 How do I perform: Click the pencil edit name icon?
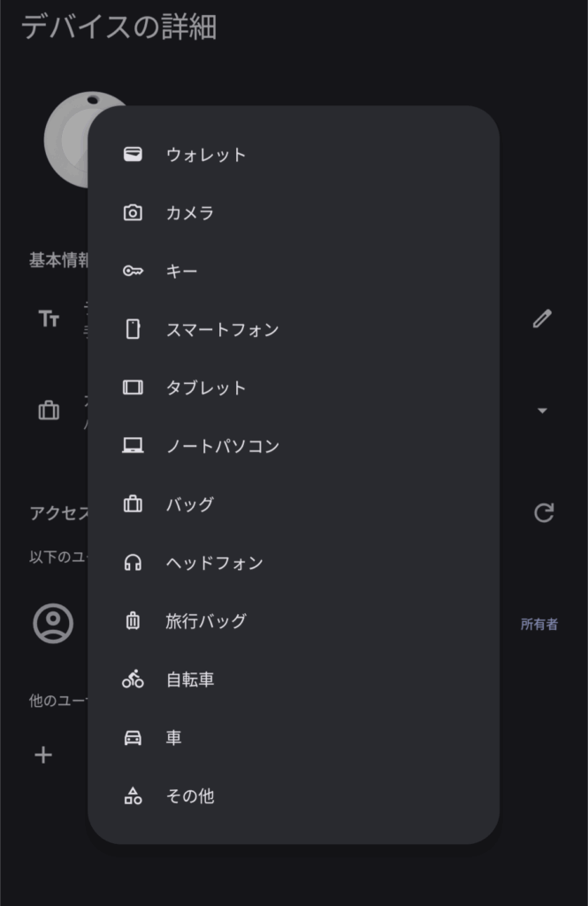(x=542, y=319)
